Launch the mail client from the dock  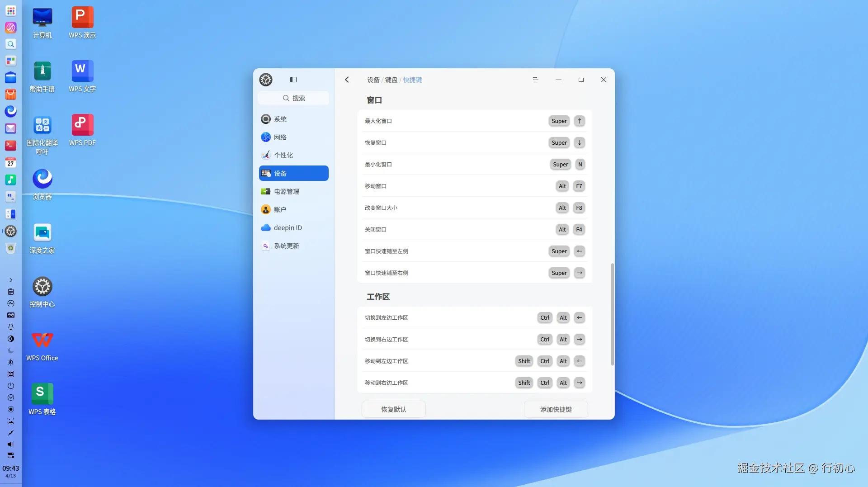pyautogui.click(x=11, y=128)
